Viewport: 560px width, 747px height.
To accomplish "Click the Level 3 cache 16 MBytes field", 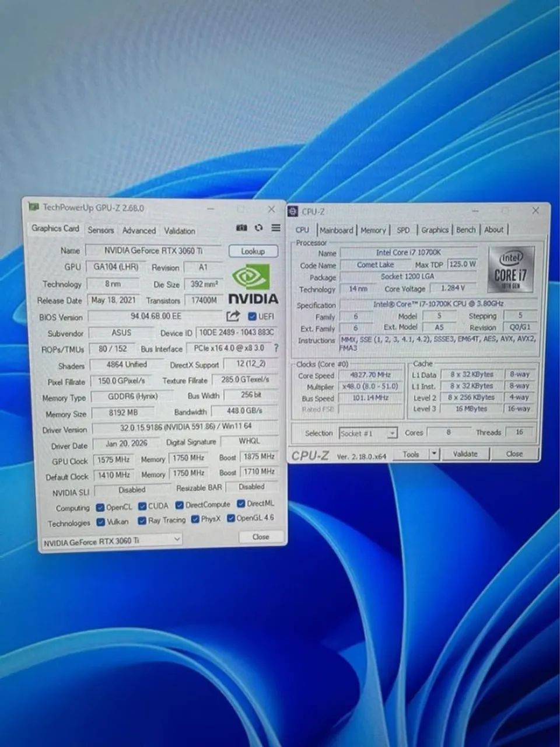I will coord(471,409).
